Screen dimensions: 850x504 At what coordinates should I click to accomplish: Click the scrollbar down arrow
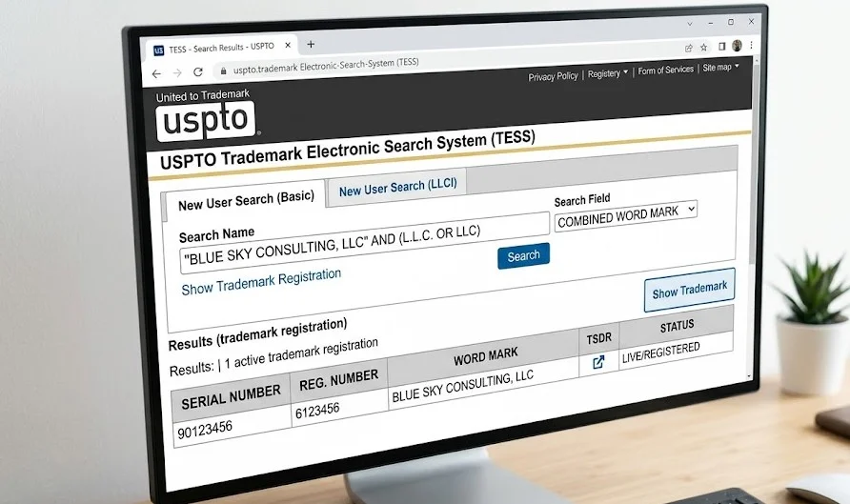pos(750,376)
